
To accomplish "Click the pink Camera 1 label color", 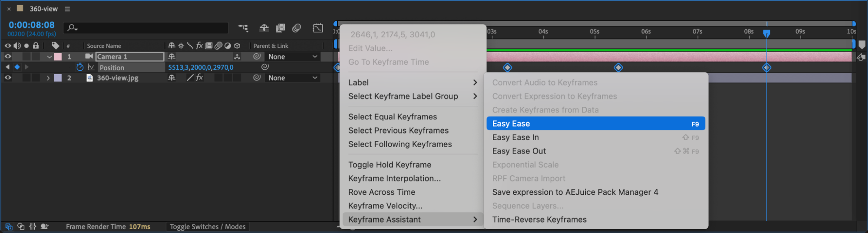I will tap(58, 57).
